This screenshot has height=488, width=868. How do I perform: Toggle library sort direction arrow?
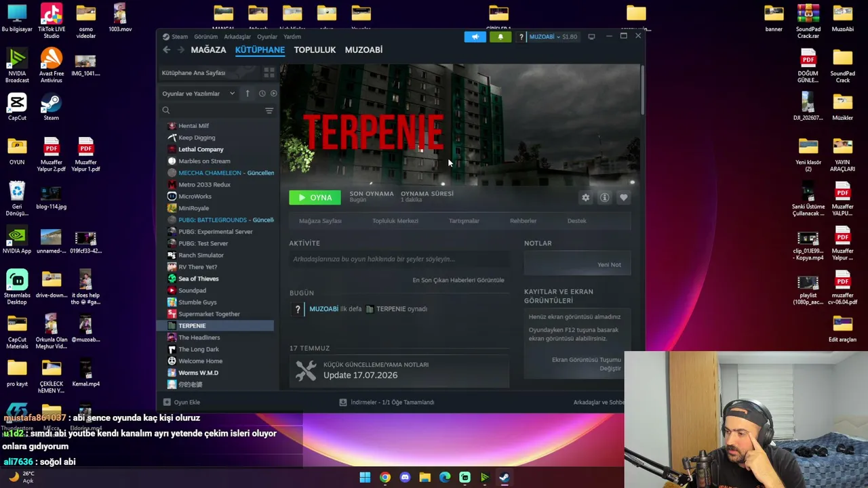coord(248,94)
